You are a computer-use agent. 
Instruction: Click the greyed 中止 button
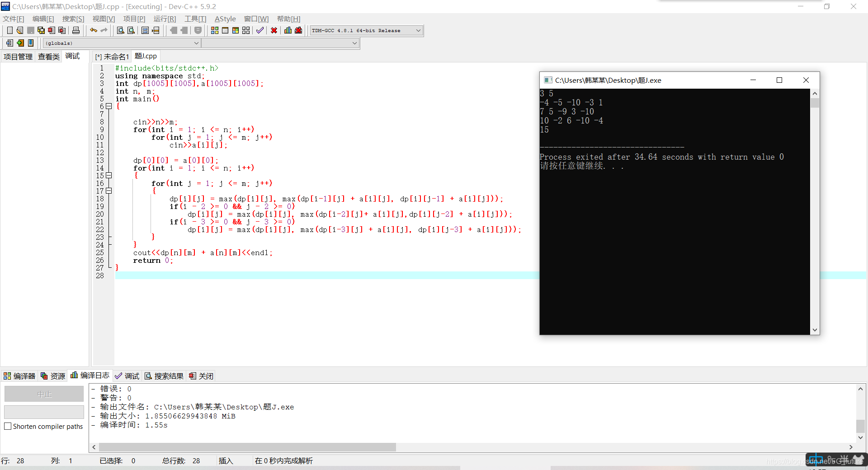44,394
